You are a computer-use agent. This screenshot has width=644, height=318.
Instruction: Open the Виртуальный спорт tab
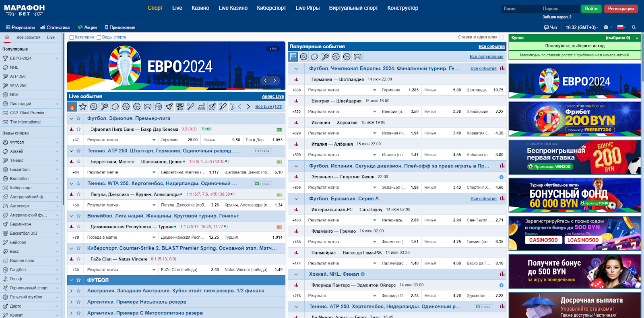(353, 8)
